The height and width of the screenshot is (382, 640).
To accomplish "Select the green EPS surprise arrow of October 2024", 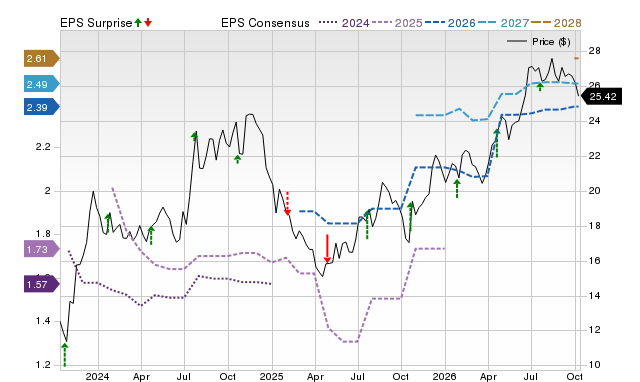I will click(238, 159).
